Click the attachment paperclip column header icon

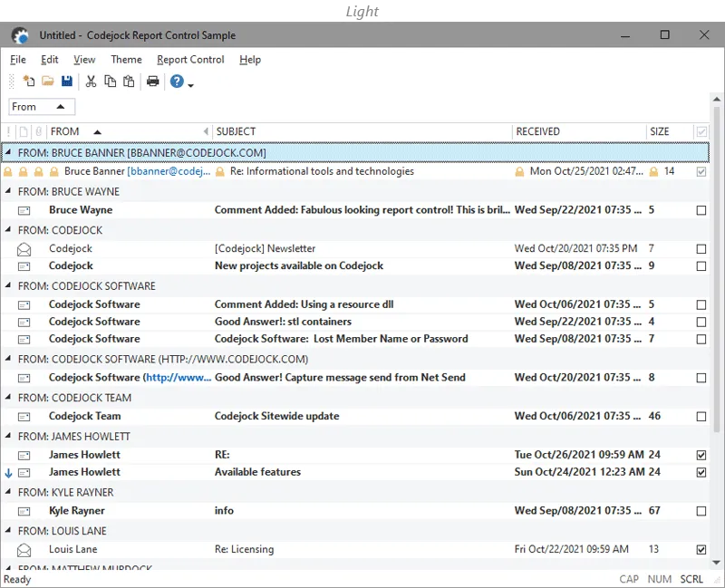click(x=39, y=131)
